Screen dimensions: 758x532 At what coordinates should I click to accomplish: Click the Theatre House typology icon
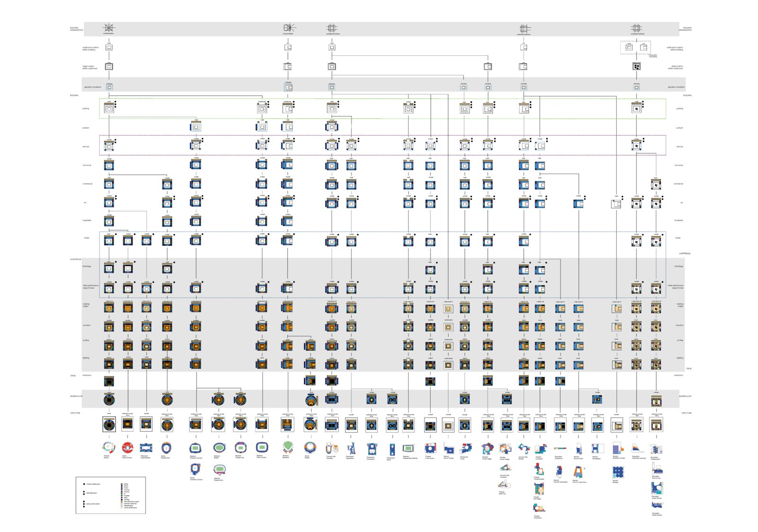click(x=108, y=447)
